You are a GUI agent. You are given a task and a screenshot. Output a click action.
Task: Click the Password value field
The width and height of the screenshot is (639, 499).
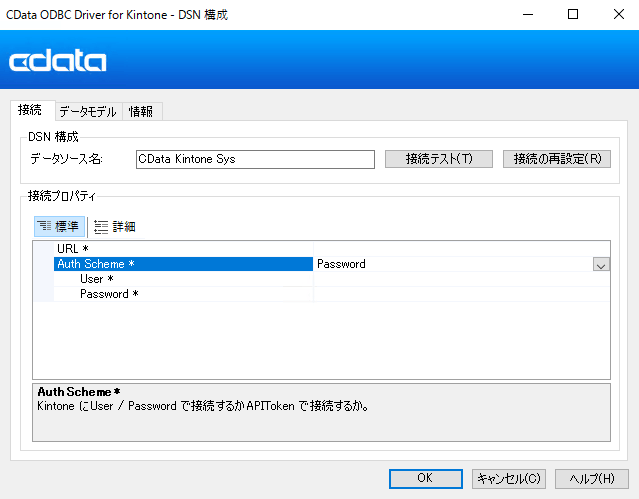pyautogui.click(x=460, y=294)
